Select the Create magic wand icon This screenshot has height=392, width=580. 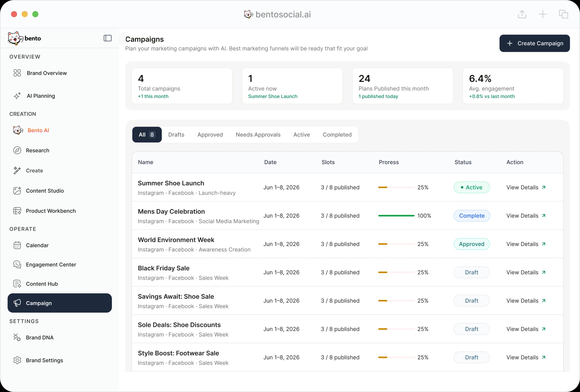[17, 170]
